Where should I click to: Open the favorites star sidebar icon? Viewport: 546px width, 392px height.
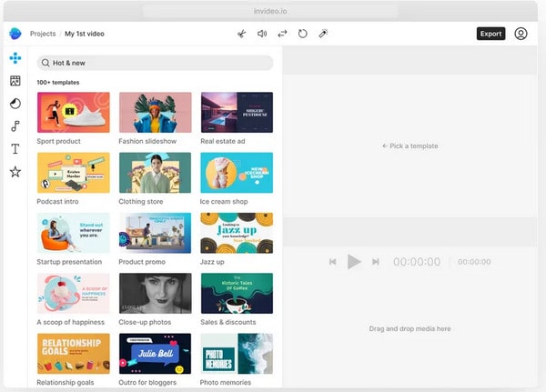[15, 172]
